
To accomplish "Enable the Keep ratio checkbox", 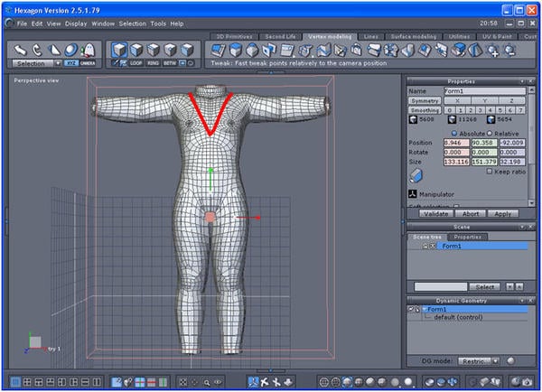I will point(490,171).
